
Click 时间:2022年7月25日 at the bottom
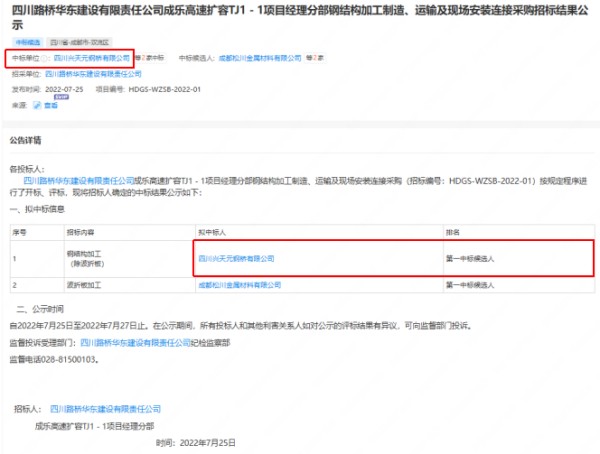pos(196,443)
